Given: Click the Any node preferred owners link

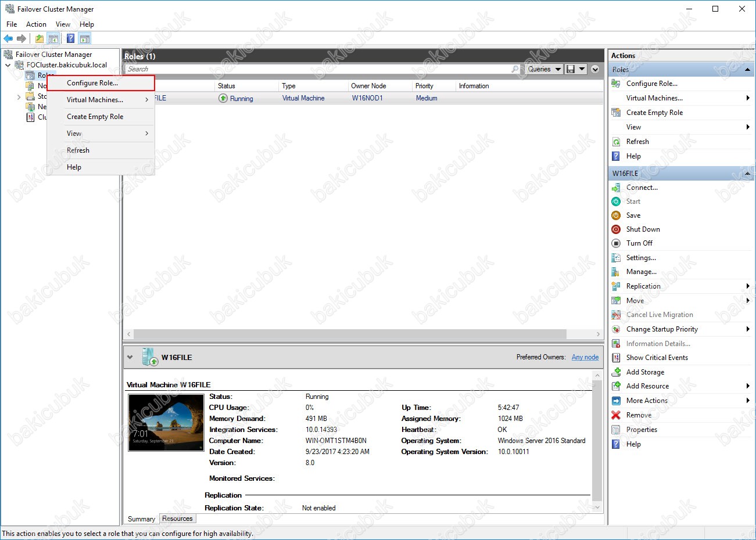Looking at the screenshot, I should (585, 357).
